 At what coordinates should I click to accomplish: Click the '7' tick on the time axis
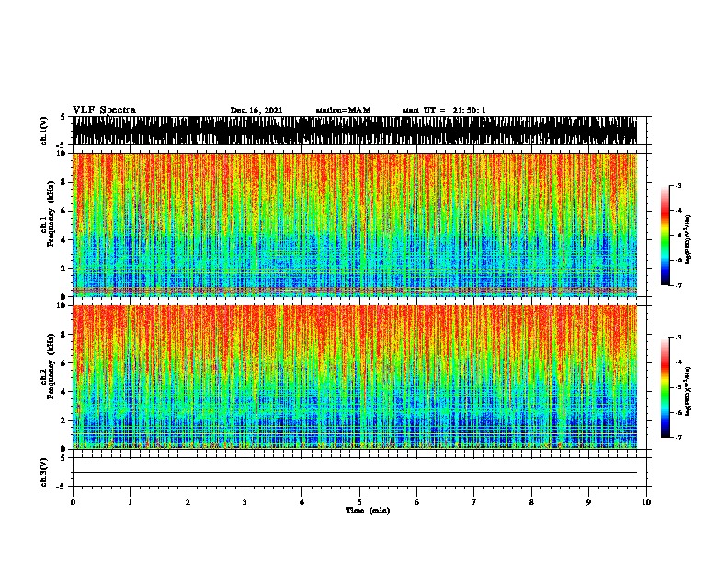[x=474, y=502]
